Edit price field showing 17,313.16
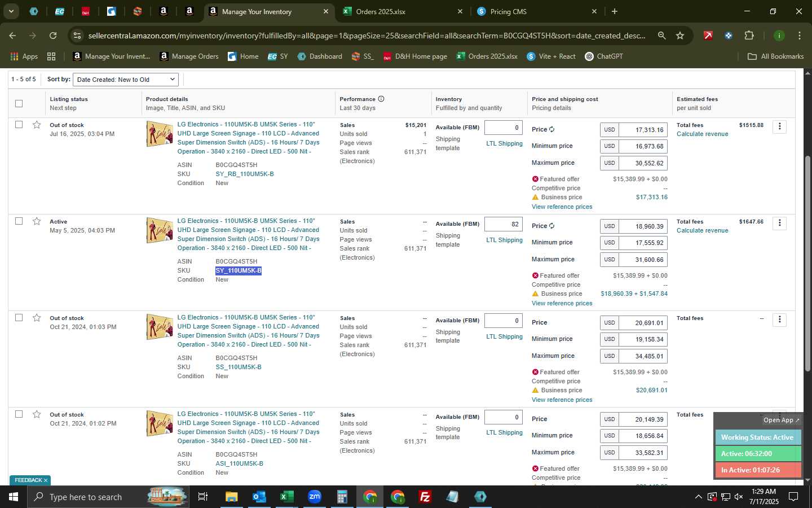The width and height of the screenshot is (812, 508). pyautogui.click(x=643, y=130)
